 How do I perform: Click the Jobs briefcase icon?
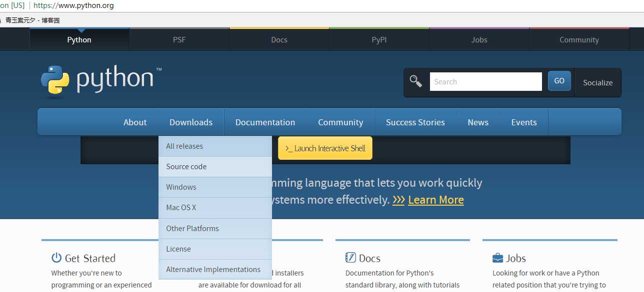point(497,258)
